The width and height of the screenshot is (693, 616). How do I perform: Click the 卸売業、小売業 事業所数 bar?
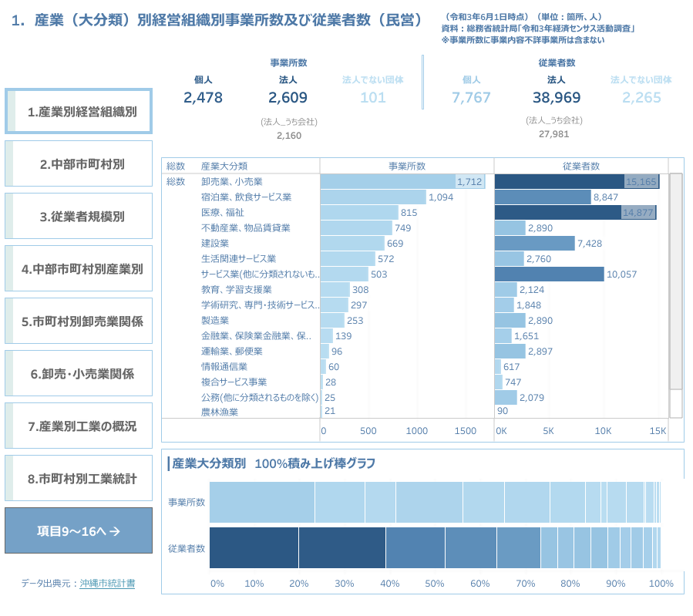tap(387, 182)
